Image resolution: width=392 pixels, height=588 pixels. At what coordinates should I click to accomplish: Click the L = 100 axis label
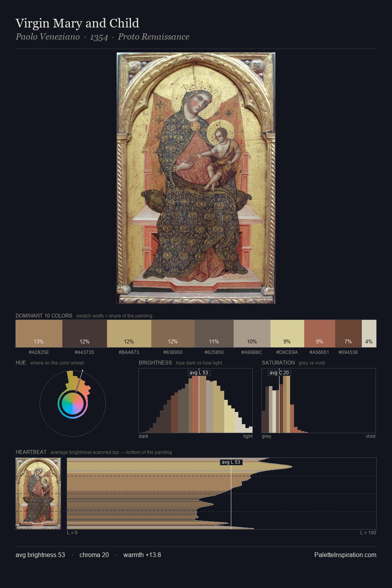[368, 533]
